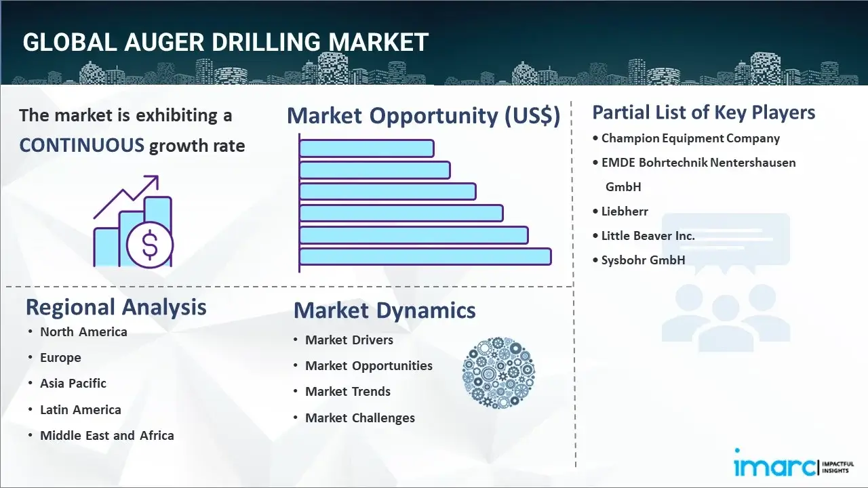Click Sysbohr GmbH entry
The width and height of the screenshot is (868, 488).
[x=643, y=260]
